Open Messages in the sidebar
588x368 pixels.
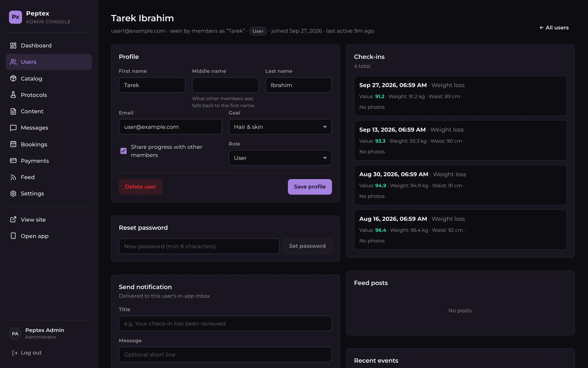point(49,128)
